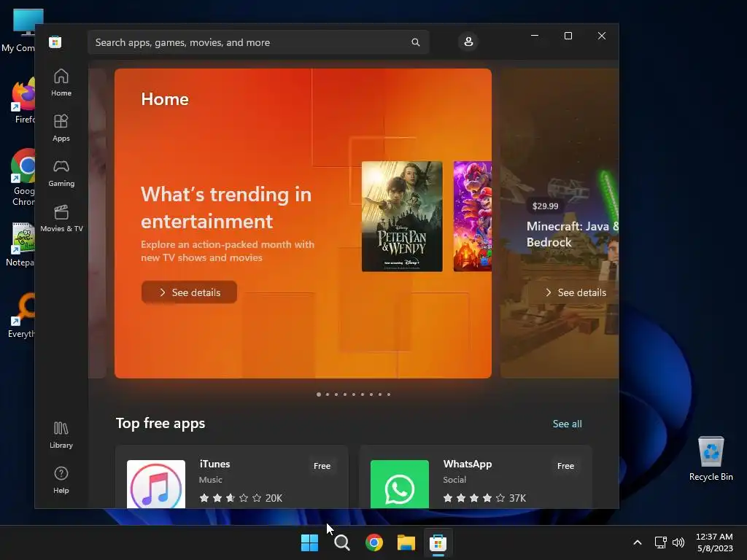
Task: Select the Google Chrome desktop shortcut
Action: pyautogui.click(x=23, y=177)
